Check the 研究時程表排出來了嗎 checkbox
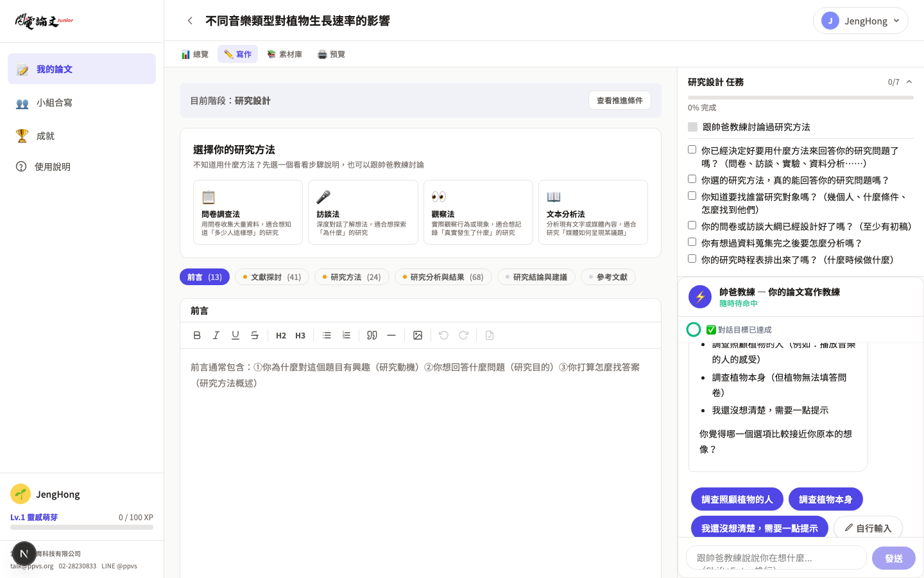The image size is (924, 578). 692,258
